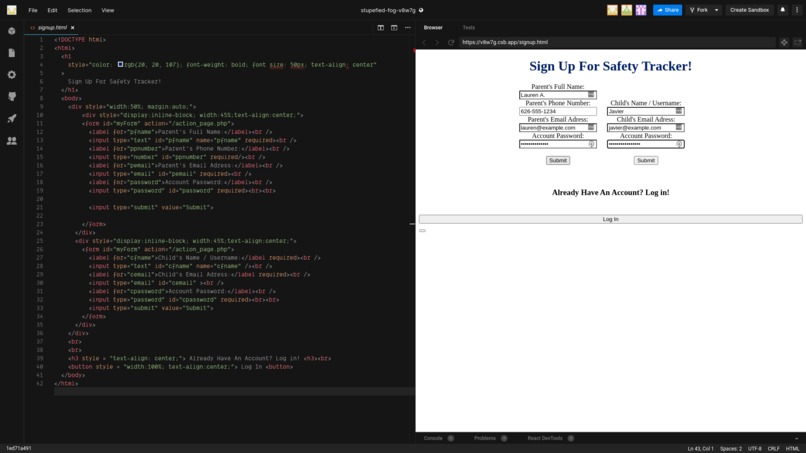Image resolution: width=806 pixels, height=453 pixels.
Task: Click the wide Log In button
Action: [611, 219]
